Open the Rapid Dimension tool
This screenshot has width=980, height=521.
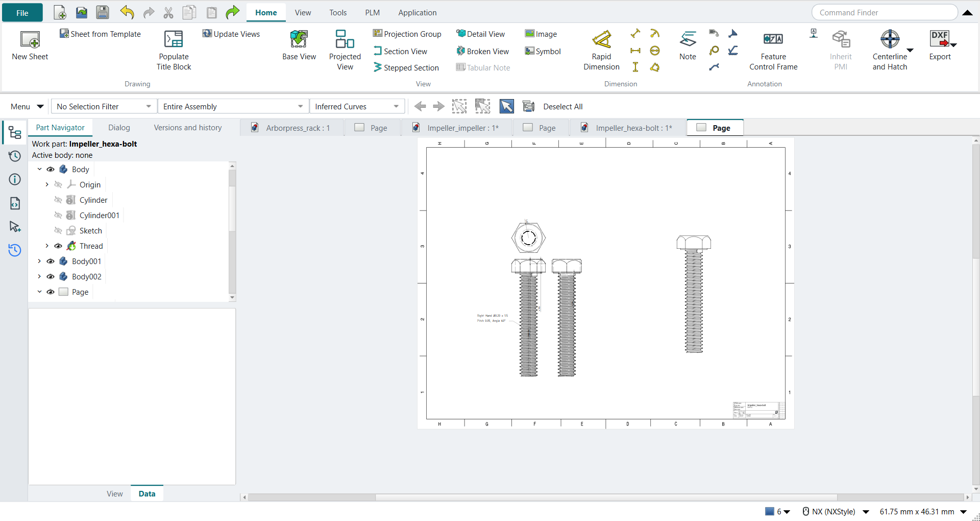(601, 39)
